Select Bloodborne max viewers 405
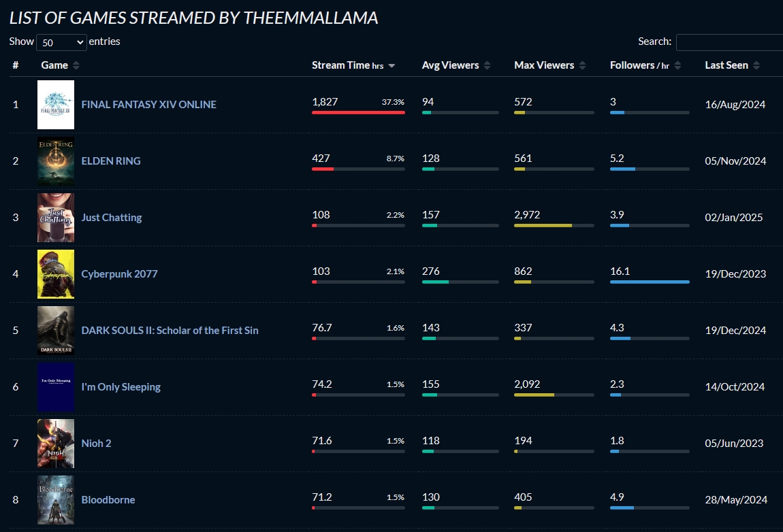 coord(524,497)
